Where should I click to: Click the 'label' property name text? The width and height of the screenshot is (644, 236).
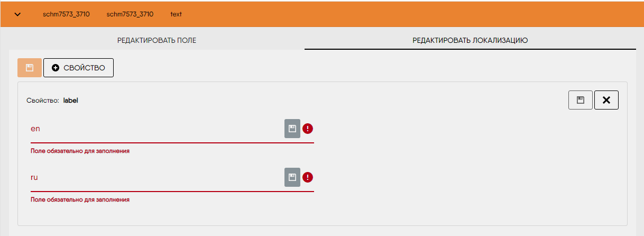[70, 100]
